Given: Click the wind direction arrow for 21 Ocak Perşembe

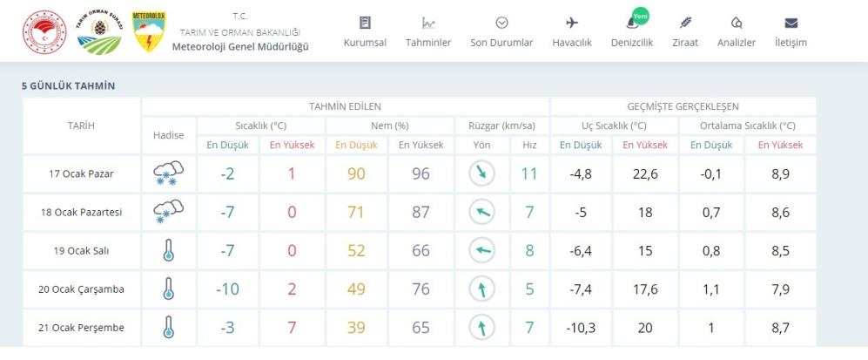Looking at the screenshot, I should click(x=481, y=328).
